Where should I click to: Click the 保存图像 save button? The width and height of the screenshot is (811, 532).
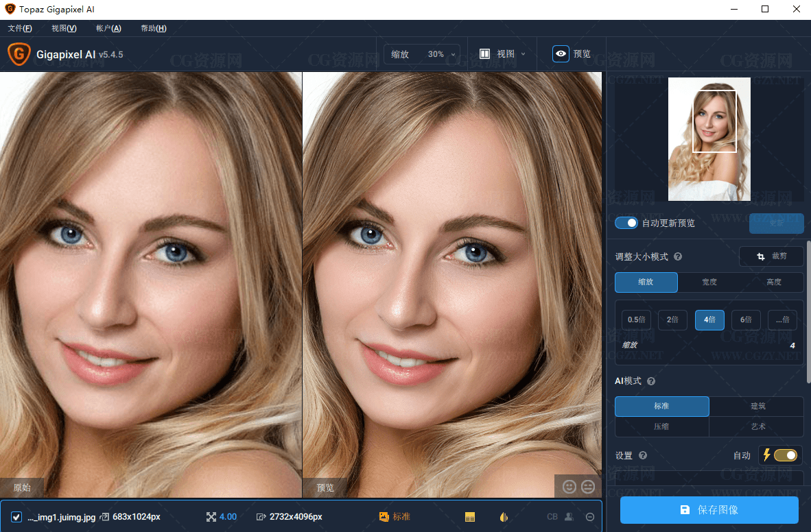coord(709,510)
